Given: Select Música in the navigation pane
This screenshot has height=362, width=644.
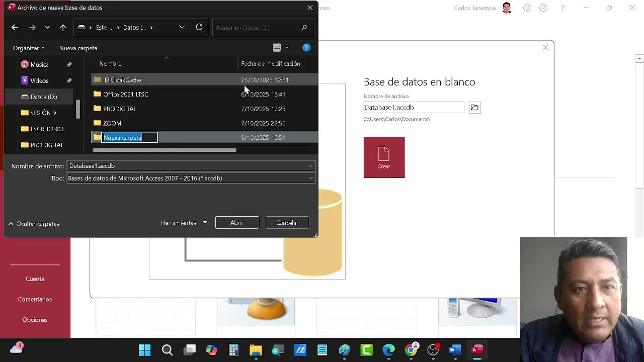Looking at the screenshot, I should click(39, 64).
